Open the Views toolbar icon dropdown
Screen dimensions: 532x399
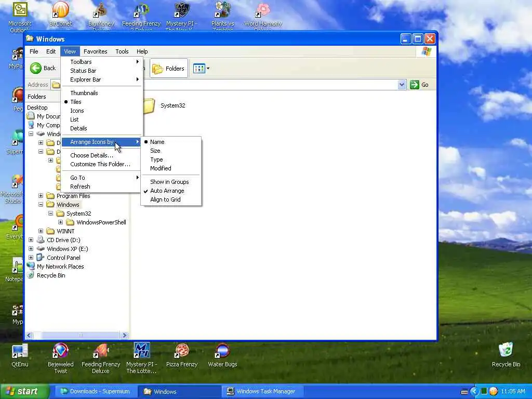click(201, 69)
